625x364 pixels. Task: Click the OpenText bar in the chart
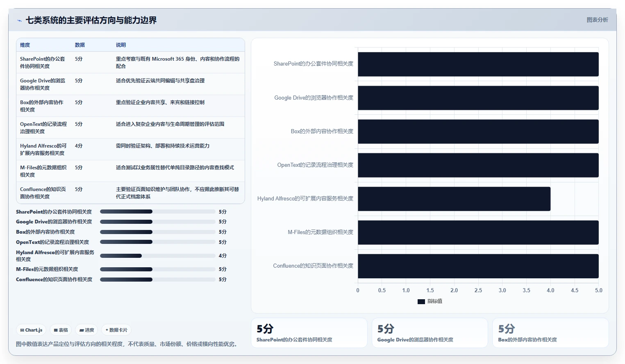click(x=478, y=165)
